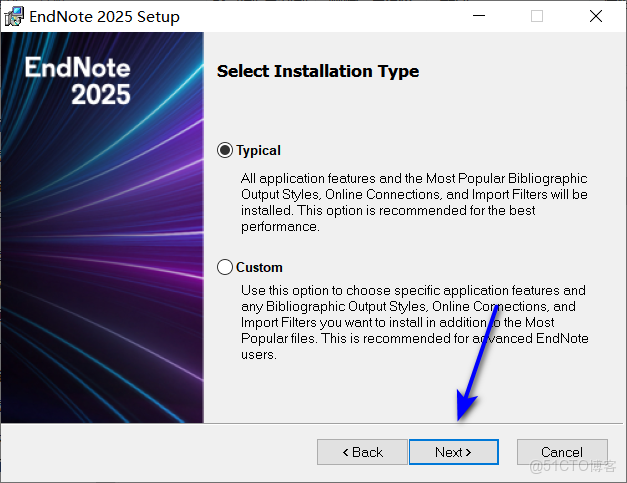Choose the Custom installation radio button

click(x=225, y=267)
